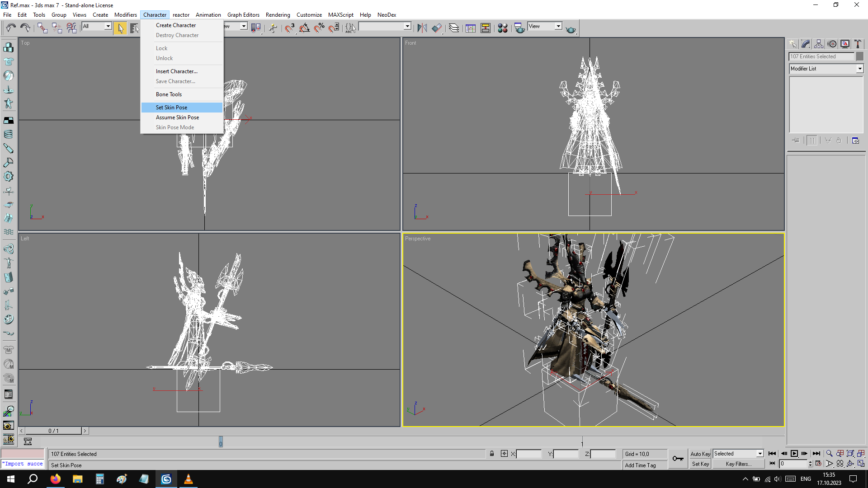The width and height of the screenshot is (868, 488).
Task: Open Curve Editor toolbar icon
Action: [x=471, y=28]
